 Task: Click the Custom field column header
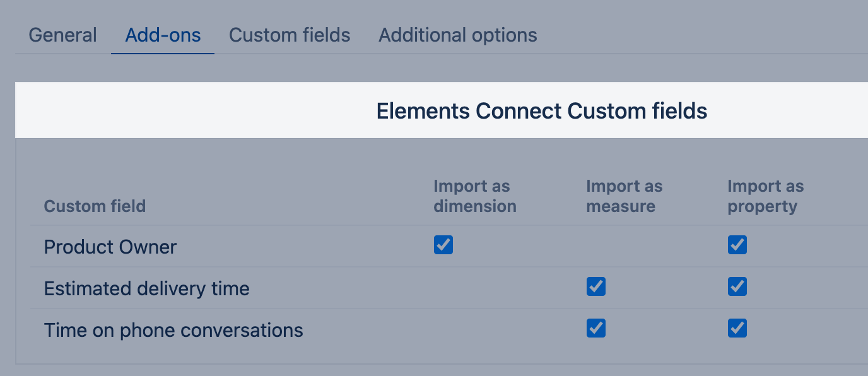point(95,206)
